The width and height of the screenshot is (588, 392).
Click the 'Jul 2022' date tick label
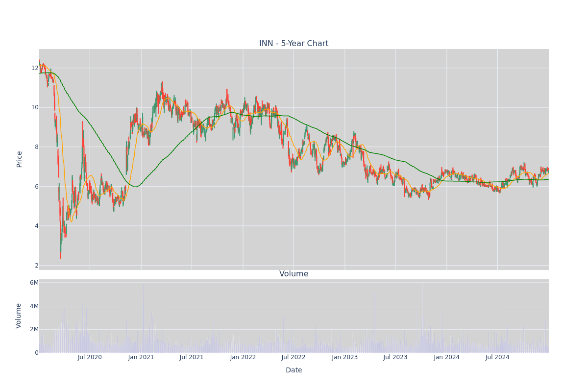tap(294, 357)
